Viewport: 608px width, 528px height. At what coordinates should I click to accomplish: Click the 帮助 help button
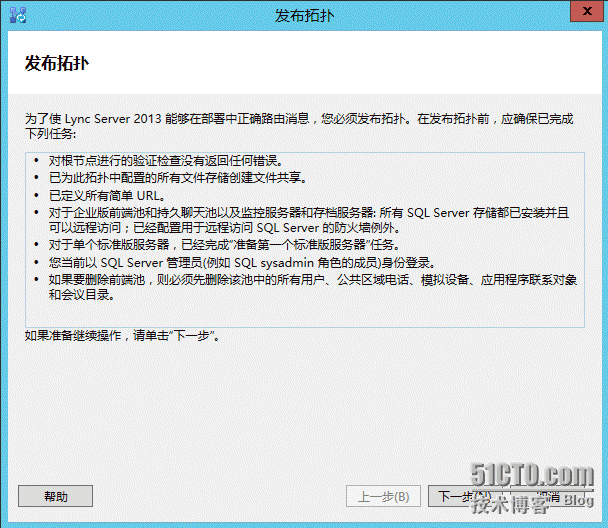tap(55, 496)
